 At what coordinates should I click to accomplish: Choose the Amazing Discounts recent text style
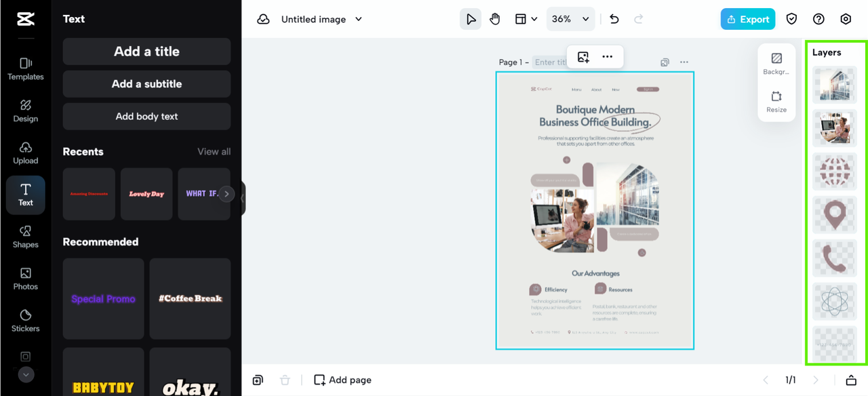89,194
